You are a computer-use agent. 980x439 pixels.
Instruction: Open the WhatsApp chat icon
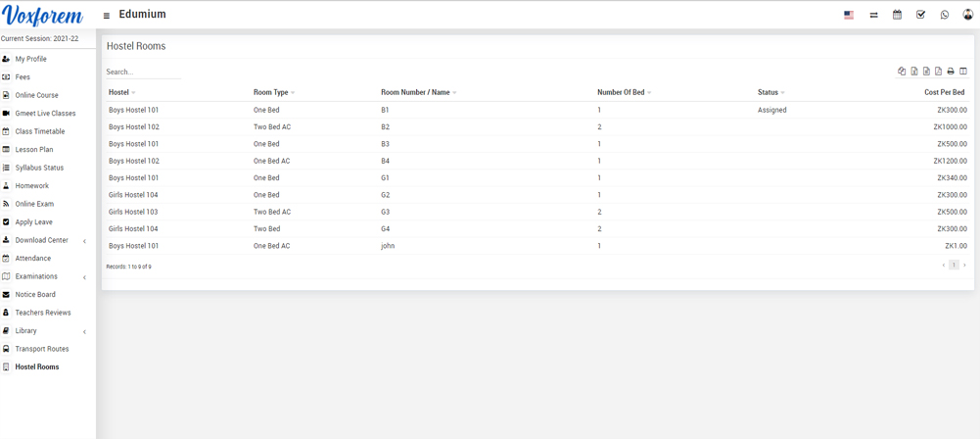click(945, 15)
